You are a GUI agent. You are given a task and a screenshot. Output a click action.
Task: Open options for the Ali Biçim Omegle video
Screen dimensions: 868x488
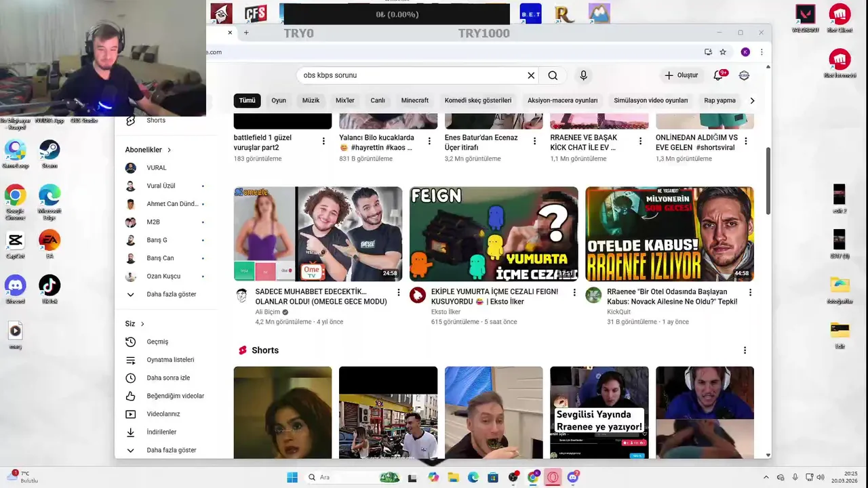click(399, 292)
